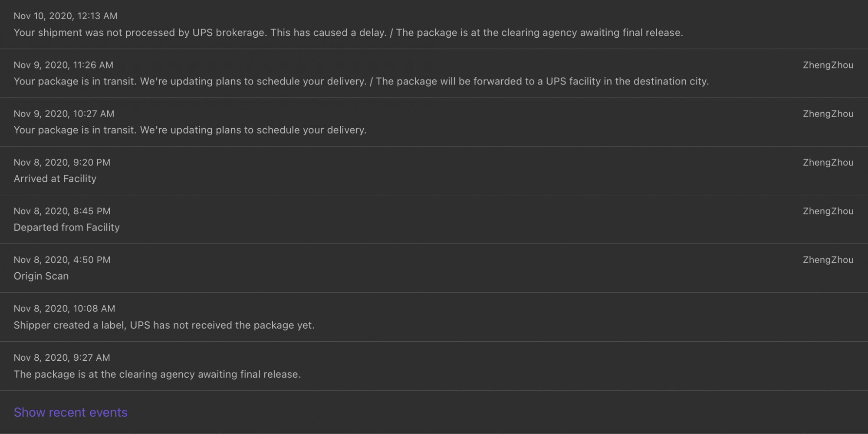
Task: Select the Arrived at Facility event
Action: pos(434,171)
